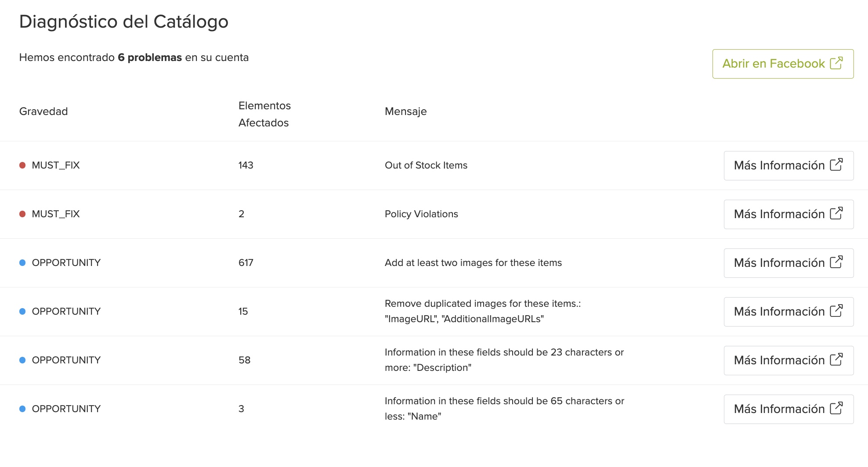Click the Elementos Afectados column header
The height and width of the screenshot is (467, 868).
coord(264,114)
